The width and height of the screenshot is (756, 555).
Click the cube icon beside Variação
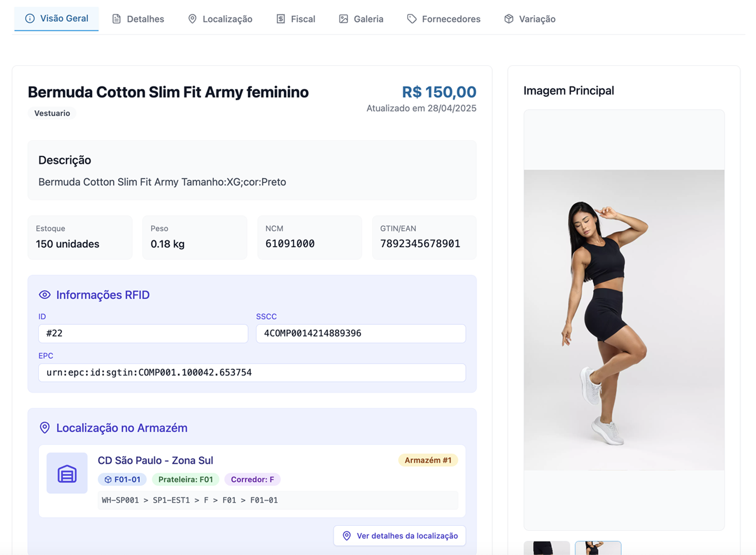click(x=508, y=19)
